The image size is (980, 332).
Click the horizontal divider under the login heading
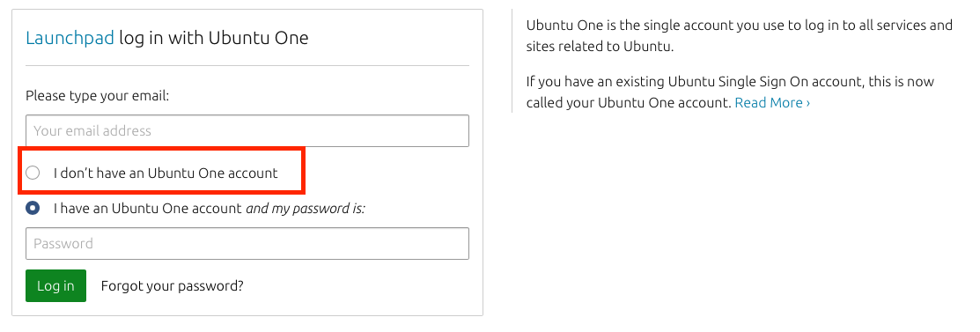pyautogui.click(x=247, y=66)
